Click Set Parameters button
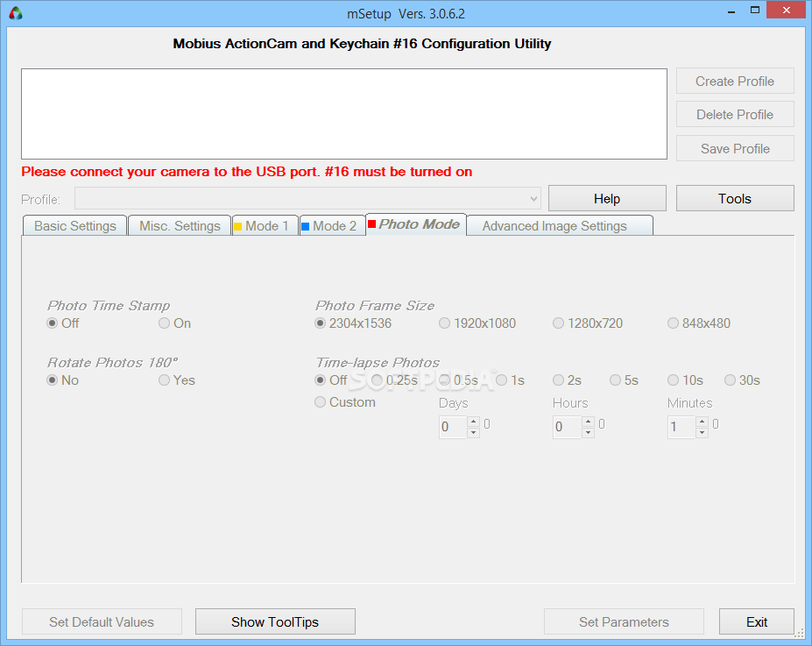This screenshot has height=646, width=812. pyautogui.click(x=624, y=621)
